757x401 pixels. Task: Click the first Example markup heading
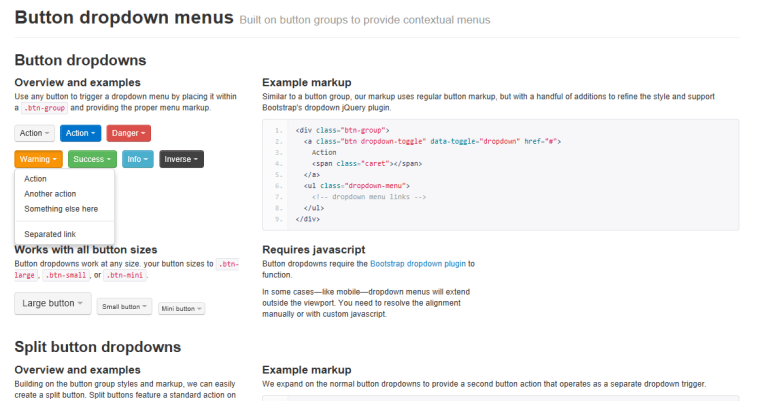[307, 83]
